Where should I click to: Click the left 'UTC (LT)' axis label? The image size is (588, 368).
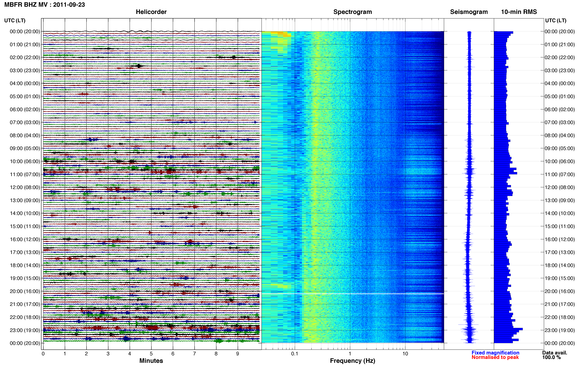tap(15, 20)
